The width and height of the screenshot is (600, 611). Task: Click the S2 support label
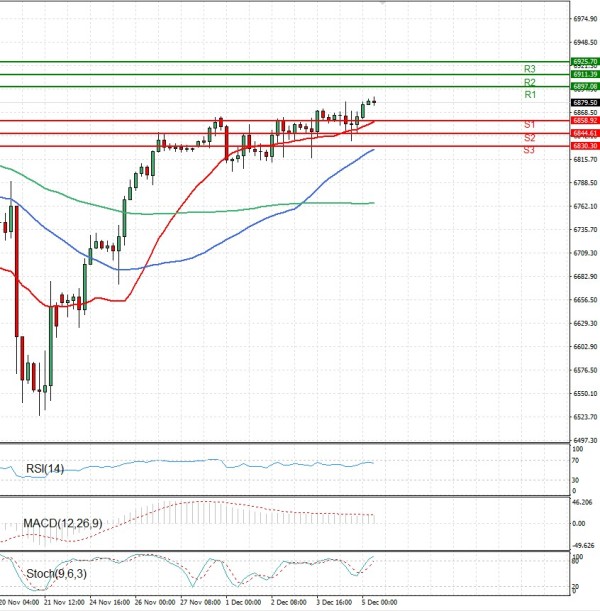point(528,137)
